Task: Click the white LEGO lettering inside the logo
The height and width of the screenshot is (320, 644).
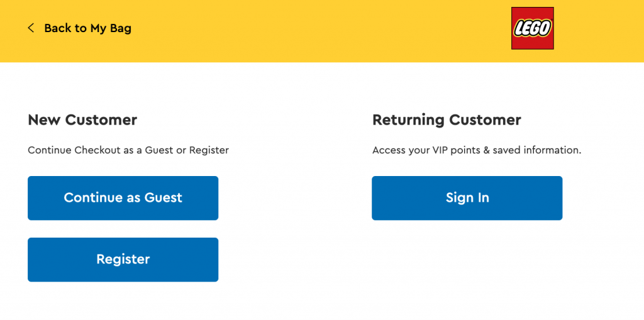Action: 532,29
